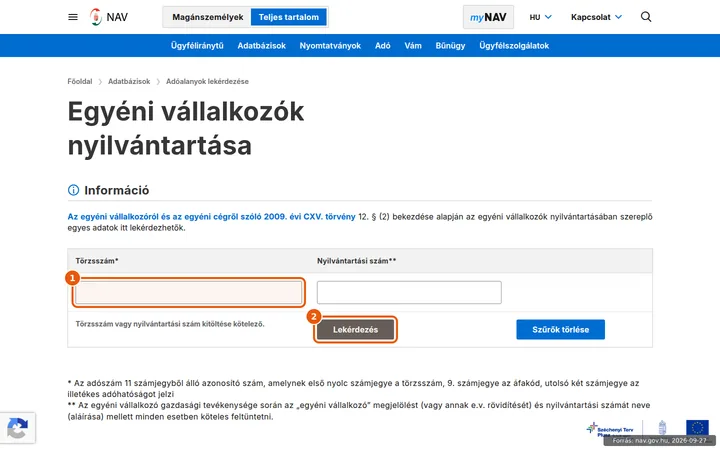Open the Vám menu

(x=413, y=45)
